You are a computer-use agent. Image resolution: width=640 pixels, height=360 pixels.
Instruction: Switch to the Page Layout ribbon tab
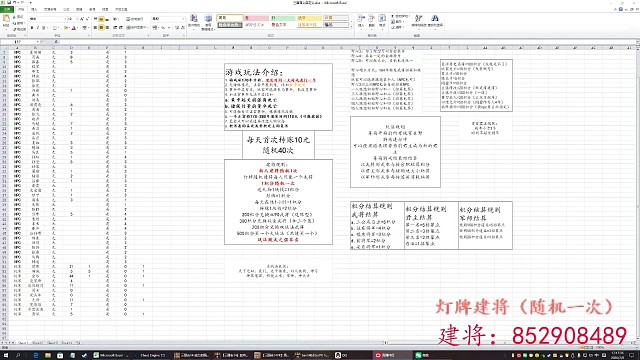[50, 9]
